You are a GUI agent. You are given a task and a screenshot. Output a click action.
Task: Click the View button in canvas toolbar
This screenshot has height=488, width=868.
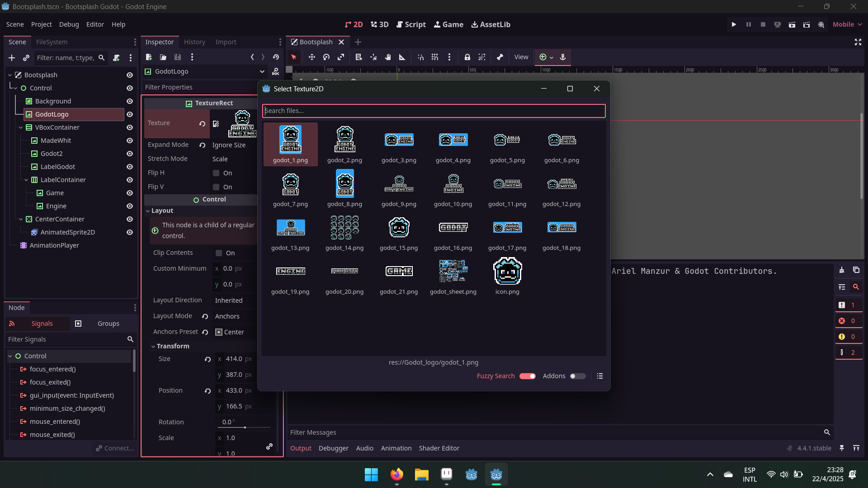coord(521,57)
